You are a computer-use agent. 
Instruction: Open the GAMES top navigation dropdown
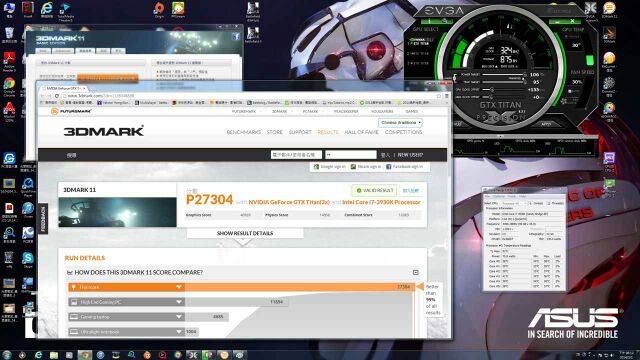click(413, 111)
